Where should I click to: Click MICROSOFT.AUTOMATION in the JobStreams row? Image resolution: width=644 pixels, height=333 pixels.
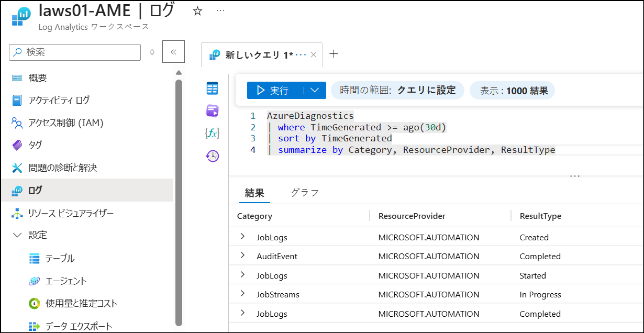pyautogui.click(x=429, y=294)
